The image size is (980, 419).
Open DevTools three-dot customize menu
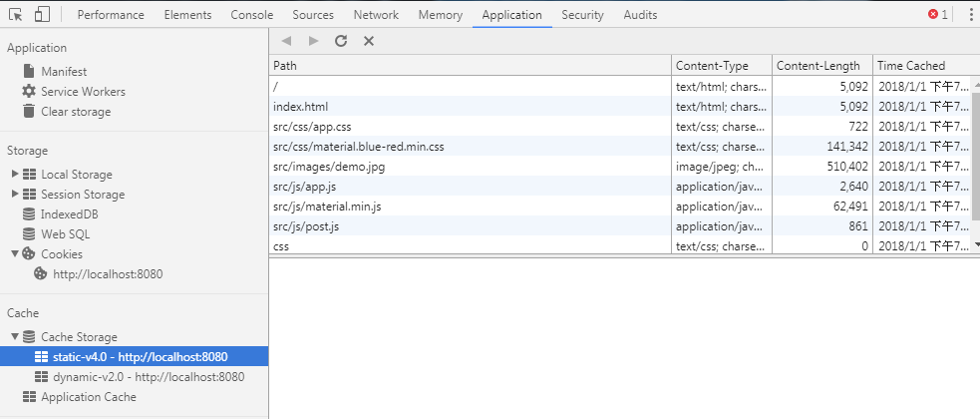(970, 15)
